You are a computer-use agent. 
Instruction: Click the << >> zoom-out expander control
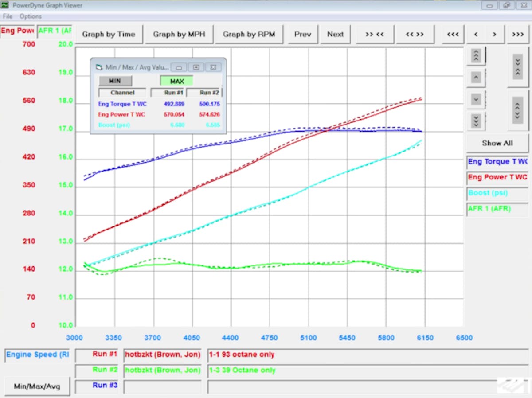pyautogui.click(x=415, y=34)
